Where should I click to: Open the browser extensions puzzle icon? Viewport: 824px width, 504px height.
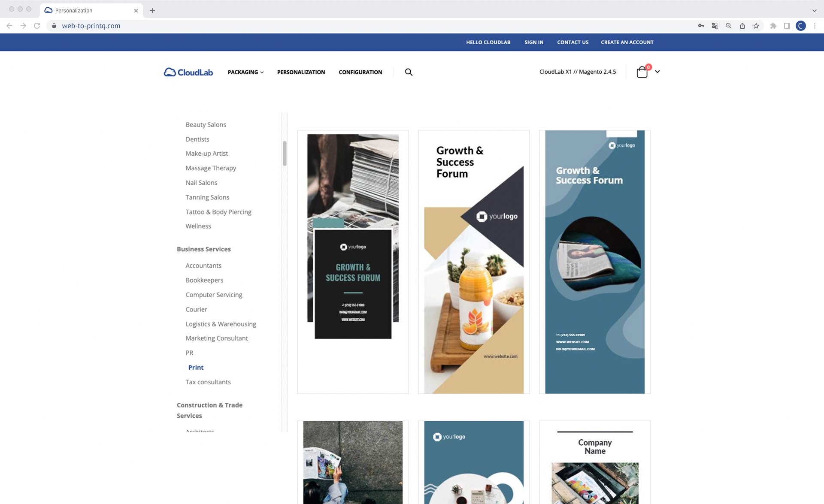[x=773, y=26]
